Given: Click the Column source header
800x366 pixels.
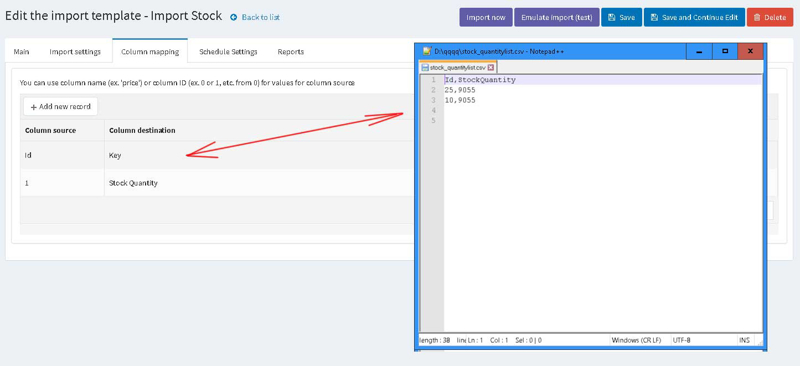Looking at the screenshot, I should pyautogui.click(x=51, y=130).
